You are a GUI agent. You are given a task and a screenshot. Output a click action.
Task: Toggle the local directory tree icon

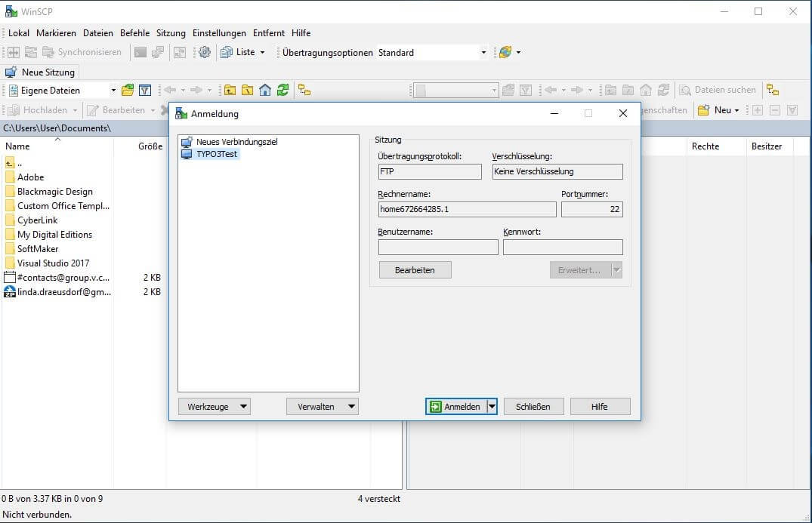pos(304,90)
